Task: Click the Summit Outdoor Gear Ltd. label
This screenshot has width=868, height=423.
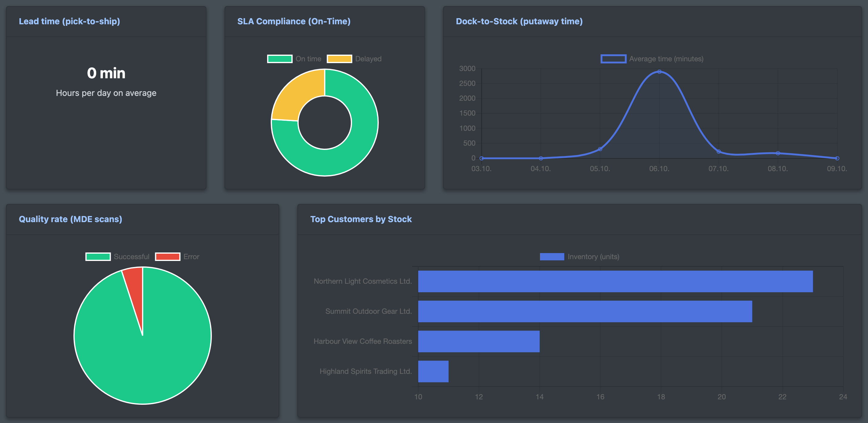Action: [x=369, y=311]
